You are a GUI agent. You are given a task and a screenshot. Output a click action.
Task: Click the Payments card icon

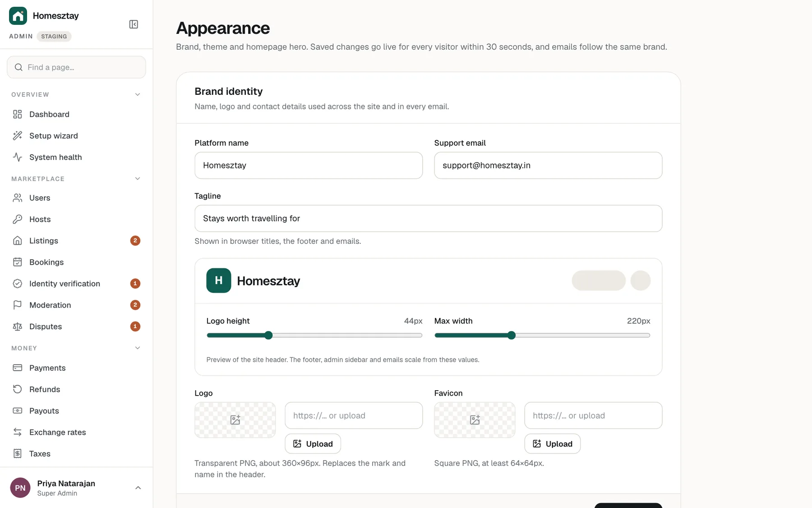point(18,368)
